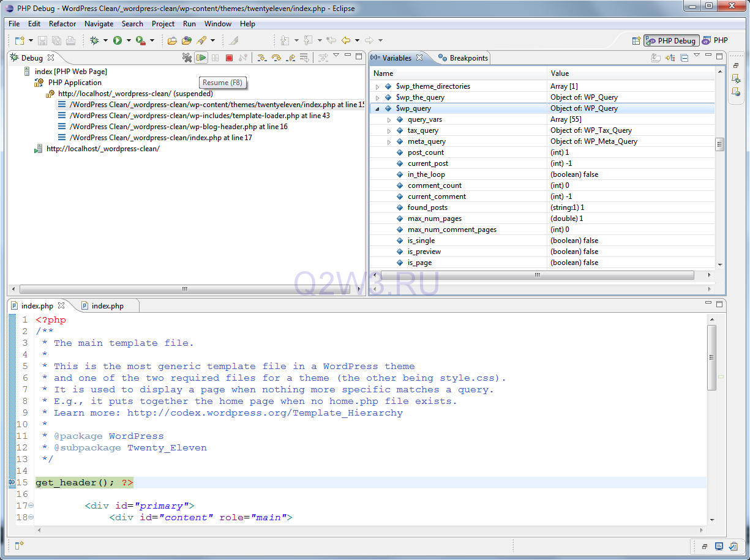This screenshot has height=560, width=750.
Task: Click the Open Task folder icon
Action: 186,40
